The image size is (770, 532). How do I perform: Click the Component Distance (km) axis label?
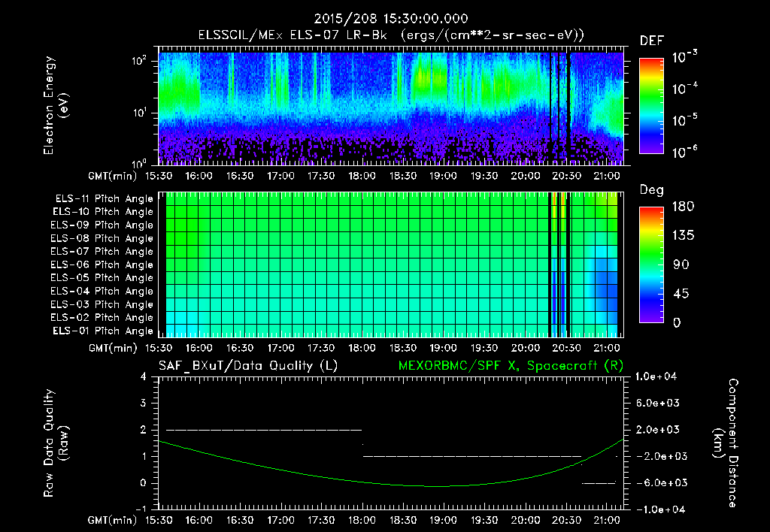pos(725,443)
